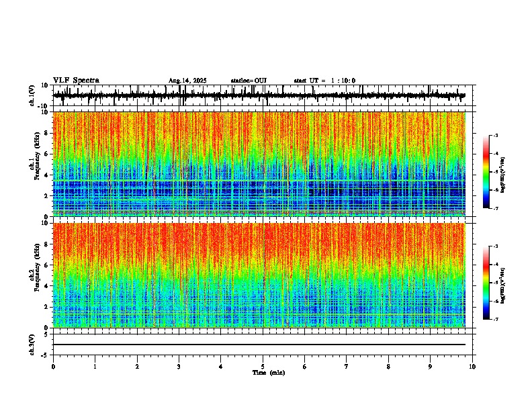The image size is (532, 411).
Task: Click the ch.2 colorbar unit label
Action: click(503, 285)
